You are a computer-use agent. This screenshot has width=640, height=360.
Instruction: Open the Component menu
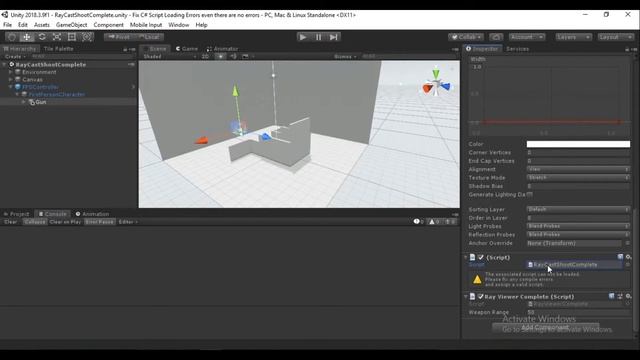tap(108, 25)
